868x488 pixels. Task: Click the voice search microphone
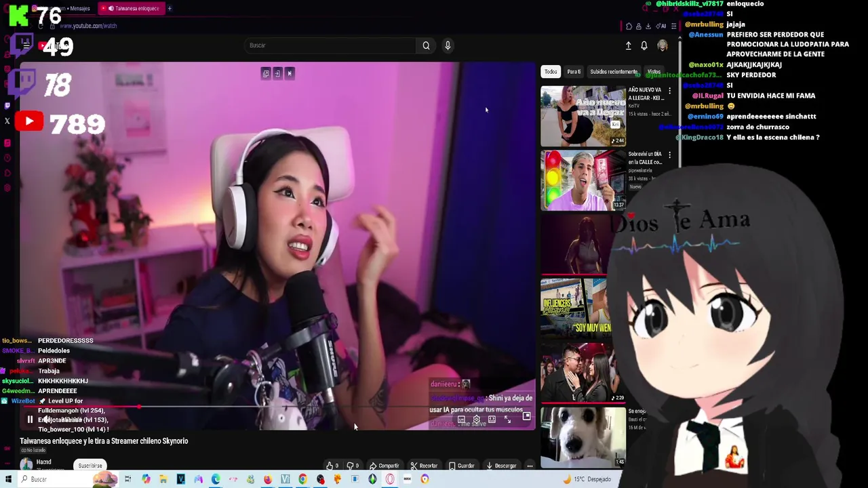[x=448, y=45]
